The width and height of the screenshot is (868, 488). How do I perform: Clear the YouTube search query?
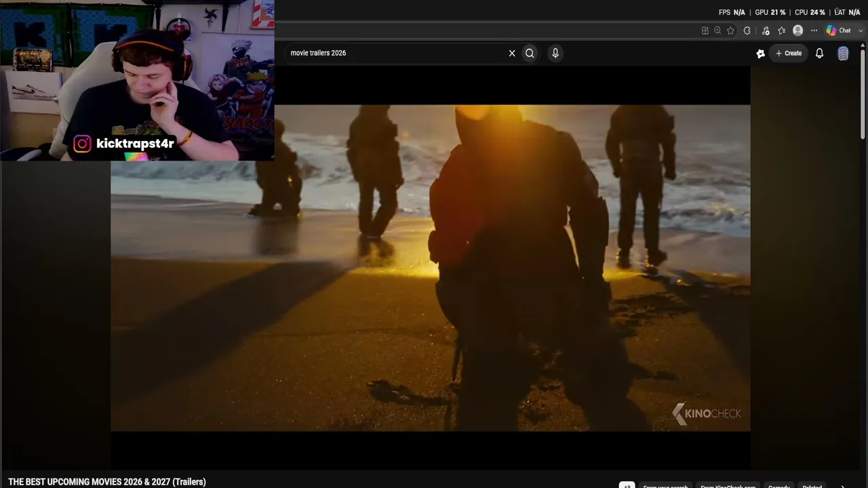pyautogui.click(x=512, y=53)
